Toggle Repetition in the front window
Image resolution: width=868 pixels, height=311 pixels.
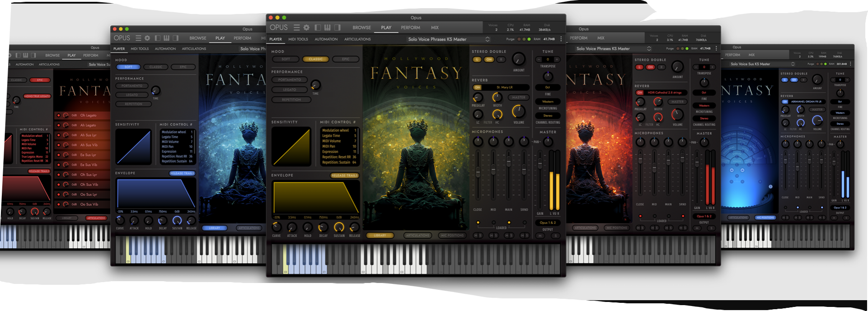(291, 100)
